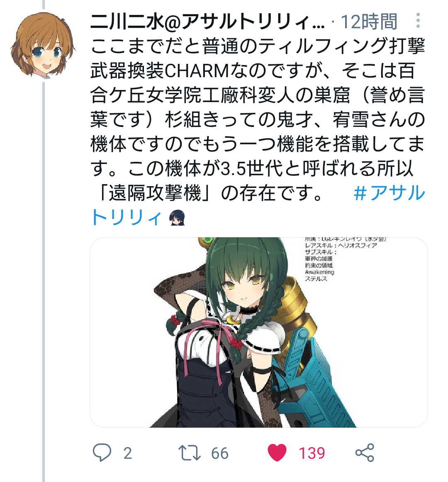This screenshot has width=448, height=482.
Task: Tap the reply count 2
Action: (x=128, y=453)
